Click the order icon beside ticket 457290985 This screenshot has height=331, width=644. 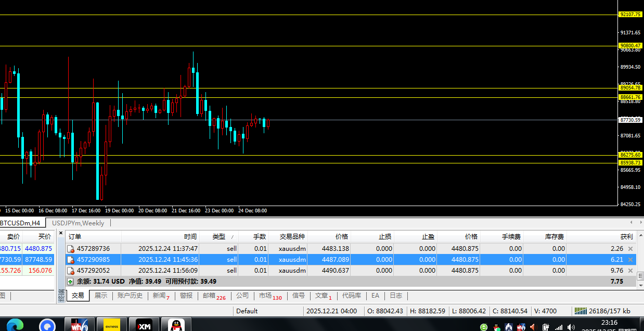[70, 260]
